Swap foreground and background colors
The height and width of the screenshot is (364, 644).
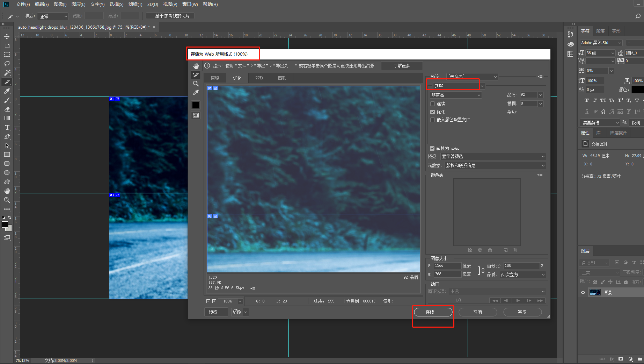pyautogui.click(x=9, y=217)
